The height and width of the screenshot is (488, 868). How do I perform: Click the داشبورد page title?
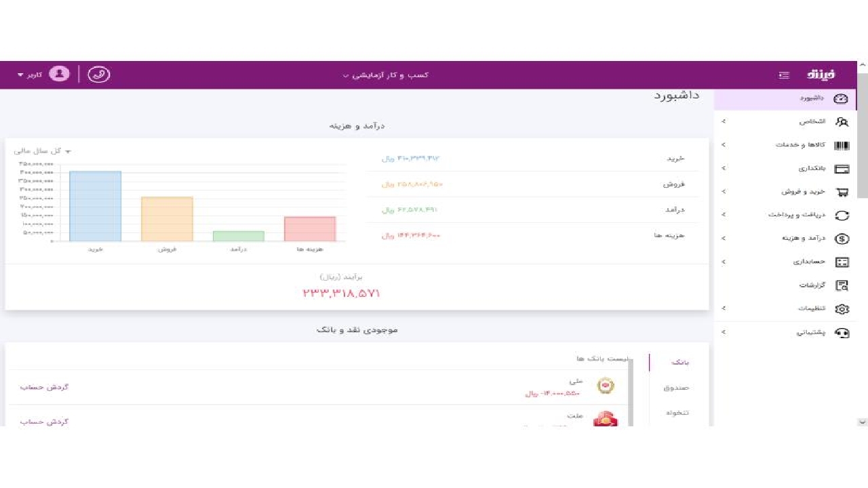[x=677, y=96]
